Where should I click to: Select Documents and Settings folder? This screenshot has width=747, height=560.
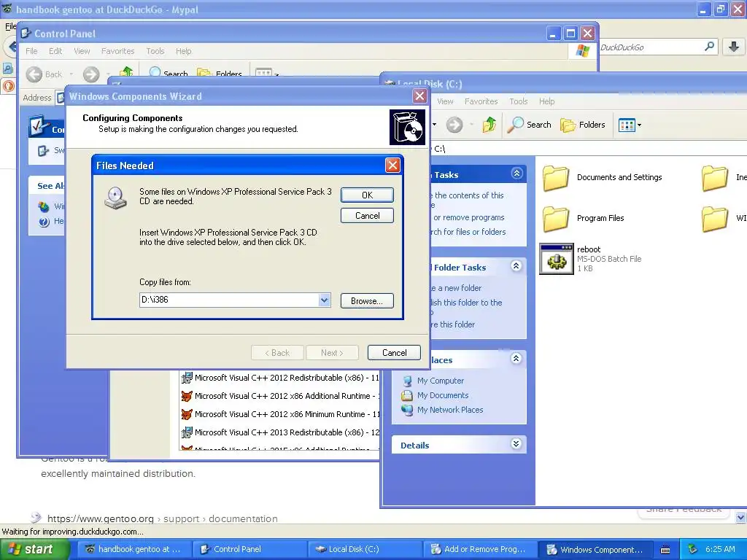point(603,178)
